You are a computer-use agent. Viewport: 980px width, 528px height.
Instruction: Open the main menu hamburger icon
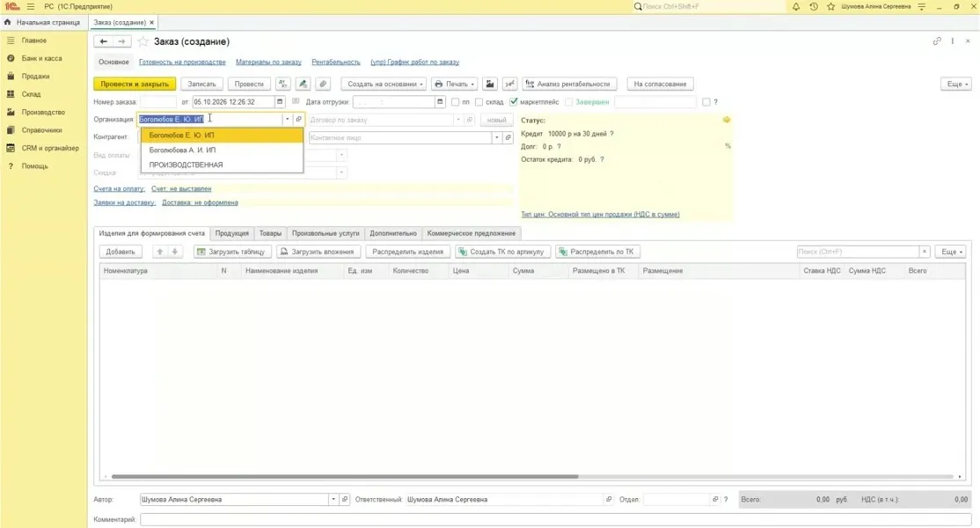(x=31, y=6)
